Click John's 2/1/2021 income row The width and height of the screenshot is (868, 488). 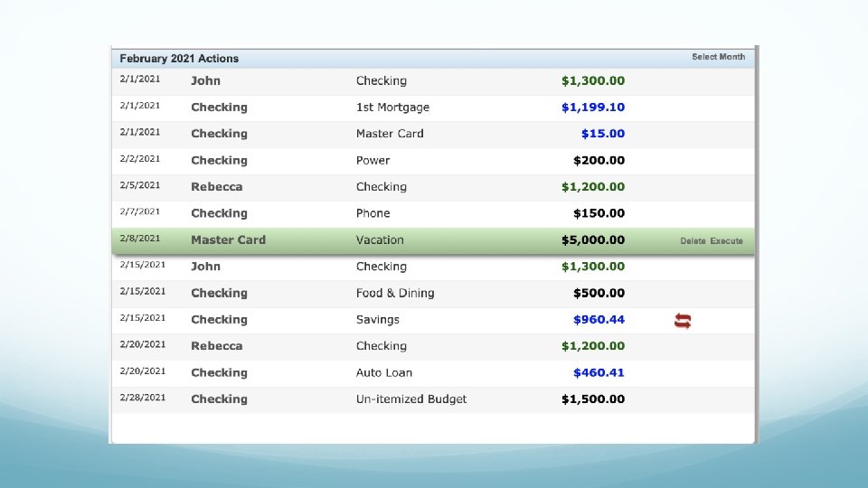tap(433, 81)
